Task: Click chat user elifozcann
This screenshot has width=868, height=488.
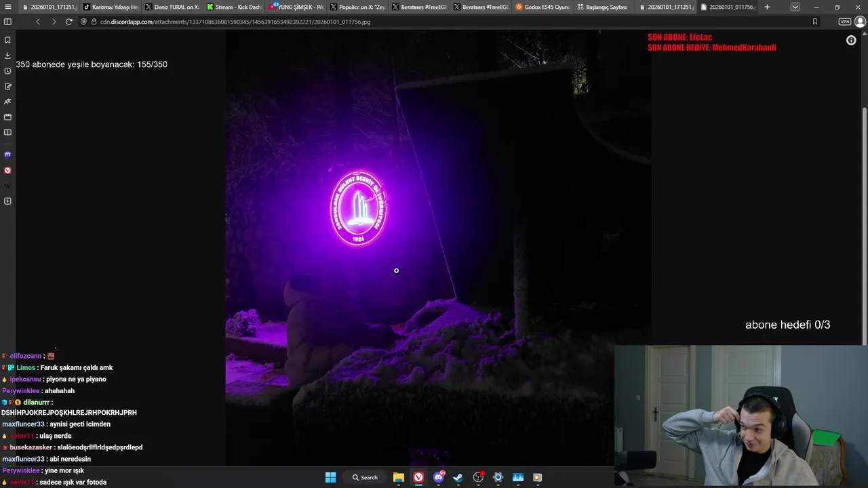Action: click(26, 357)
